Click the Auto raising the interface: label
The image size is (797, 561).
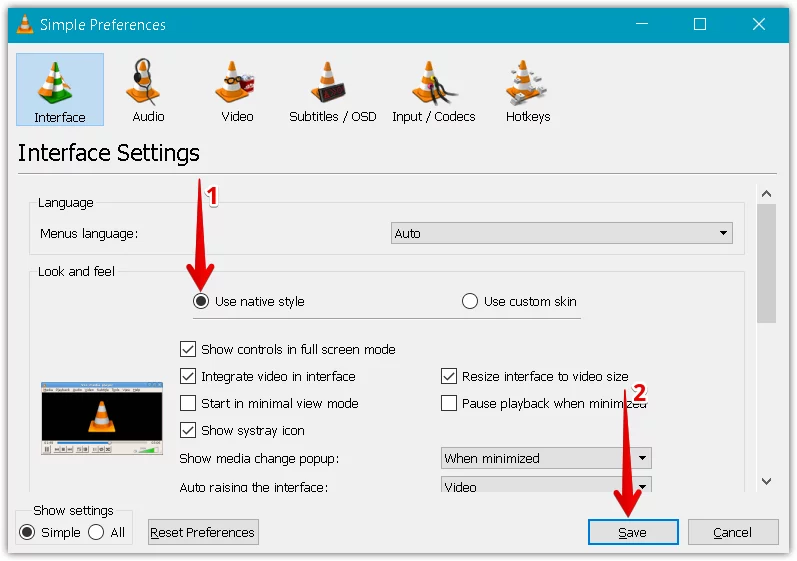[x=254, y=487]
